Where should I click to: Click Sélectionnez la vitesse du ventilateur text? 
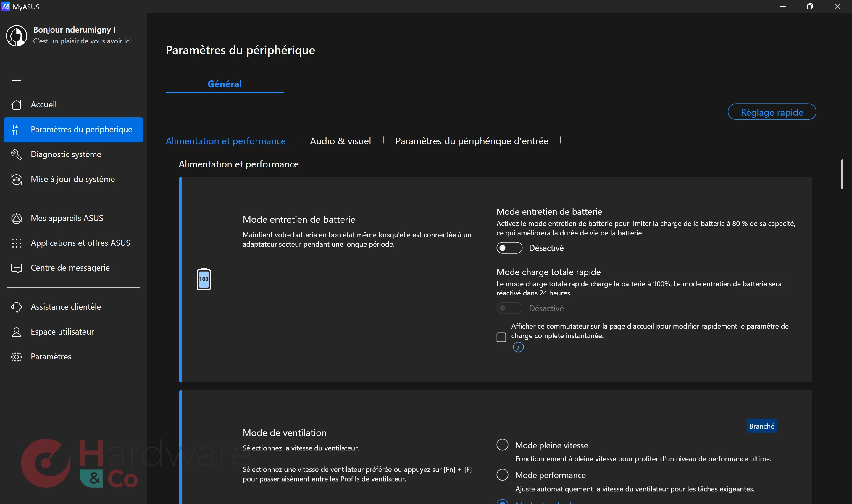coord(301,448)
